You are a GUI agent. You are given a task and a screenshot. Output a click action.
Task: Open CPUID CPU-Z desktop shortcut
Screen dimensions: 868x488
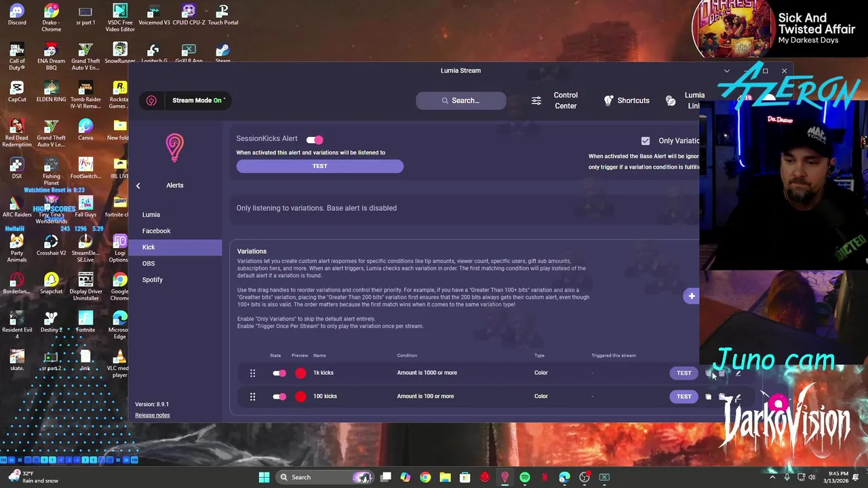(x=189, y=15)
